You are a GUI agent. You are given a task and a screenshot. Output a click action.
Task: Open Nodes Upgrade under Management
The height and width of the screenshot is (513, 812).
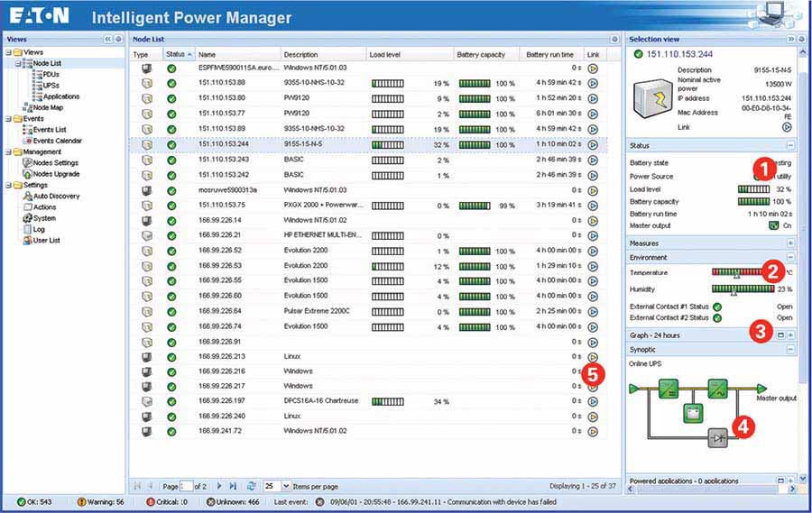(x=56, y=174)
